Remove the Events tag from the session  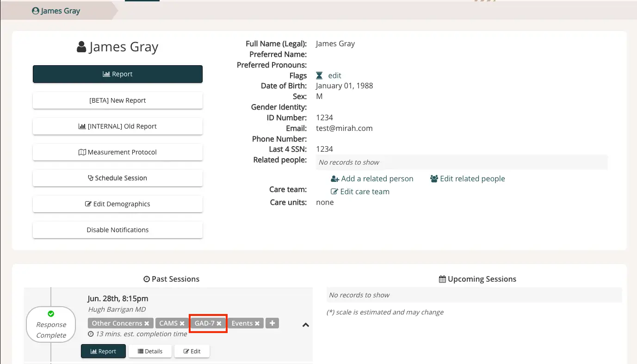(257, 323)
